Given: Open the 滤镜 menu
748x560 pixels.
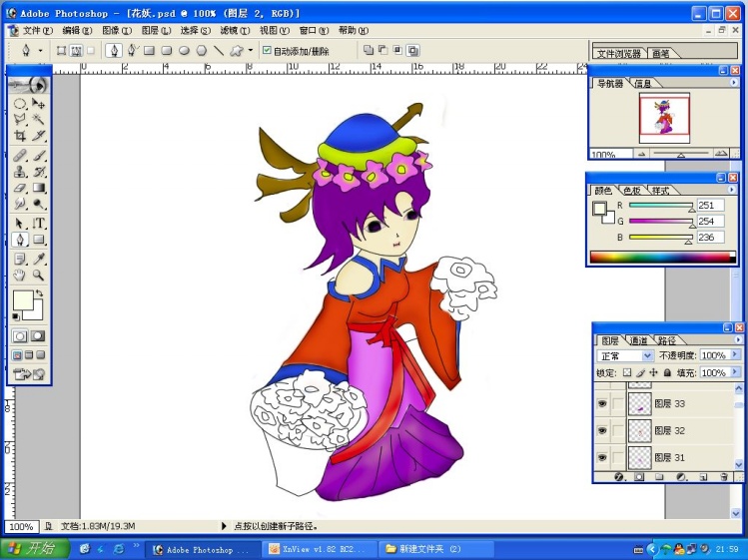Looking at the screenshot, I should (235, 31).
